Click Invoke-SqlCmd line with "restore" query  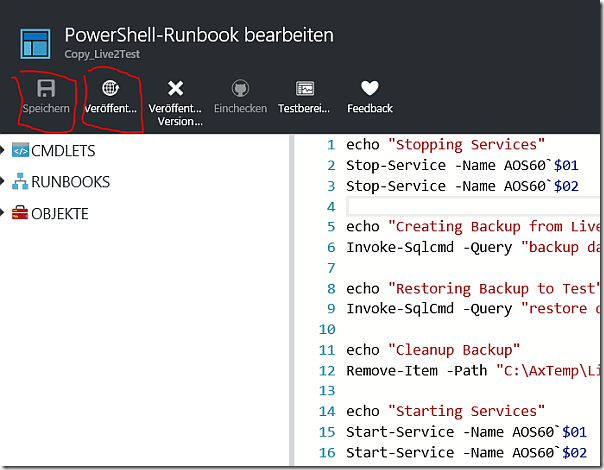473,309
